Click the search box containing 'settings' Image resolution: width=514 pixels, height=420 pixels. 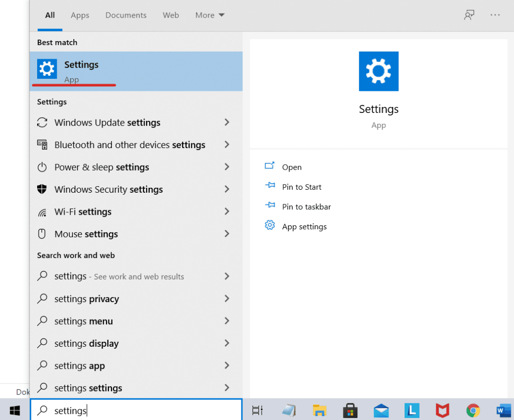pos(136,409)
